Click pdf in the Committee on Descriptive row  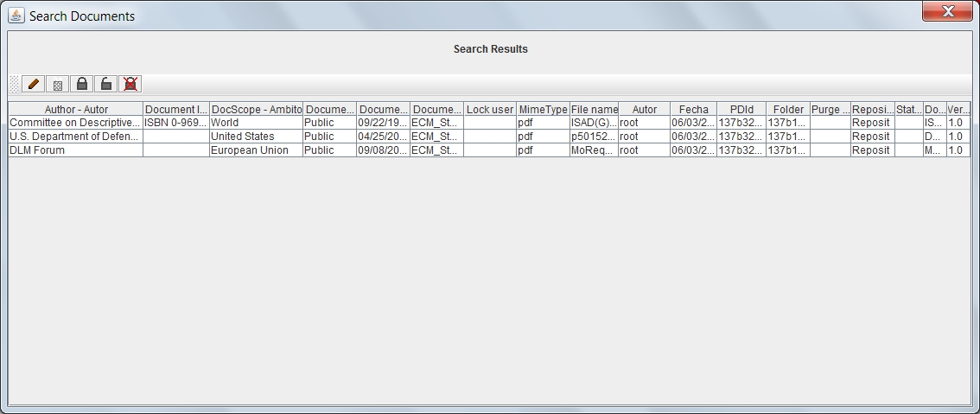pos(543,123)
